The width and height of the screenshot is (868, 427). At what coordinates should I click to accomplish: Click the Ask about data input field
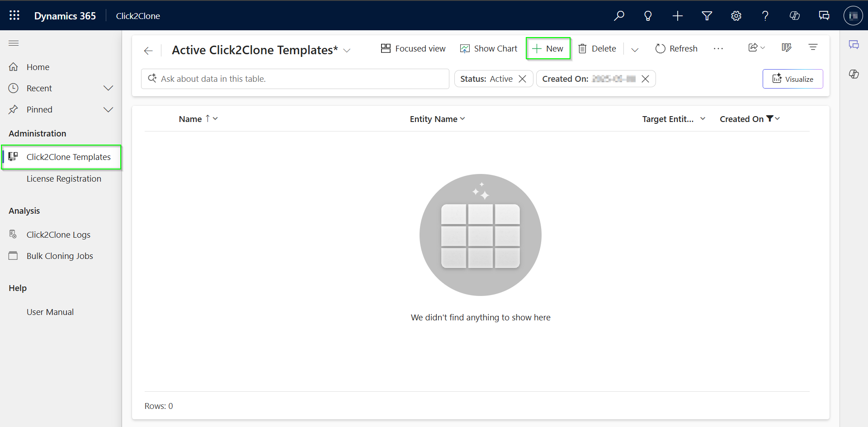(298, 79)
